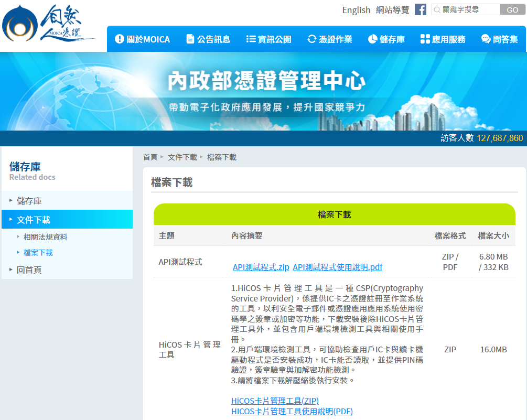Go to 回首頁 in the sidebar
Screen dimensions: 527x420
pos(29,270)
